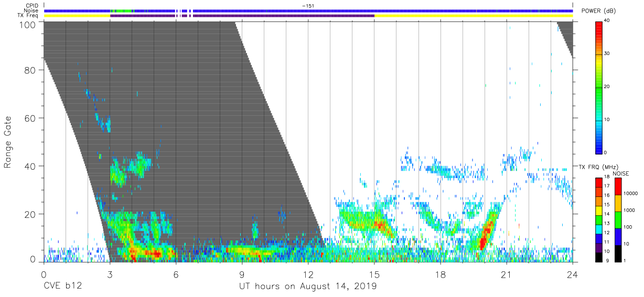Click the 'UT hours on August 14, 2019' label

tap(308, 287)
